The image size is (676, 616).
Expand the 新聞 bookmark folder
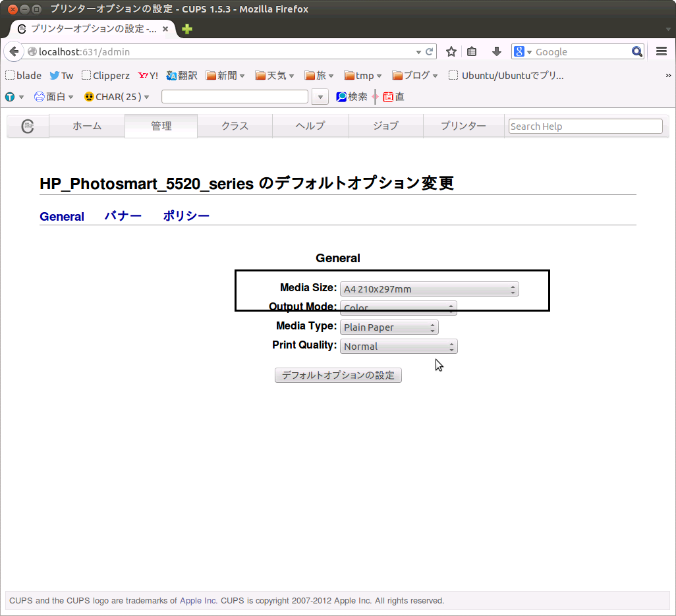click(x=225, y=76)
